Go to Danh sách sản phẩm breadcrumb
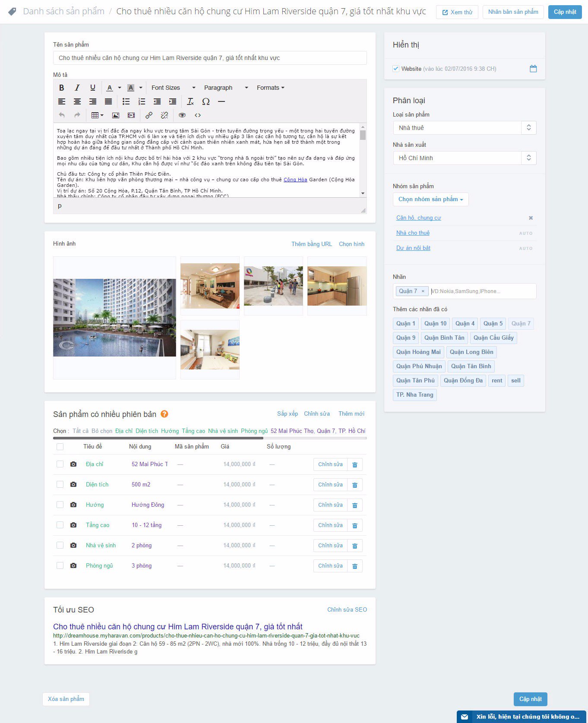This screenshot has width=588, height=723. tap(64, 11)
